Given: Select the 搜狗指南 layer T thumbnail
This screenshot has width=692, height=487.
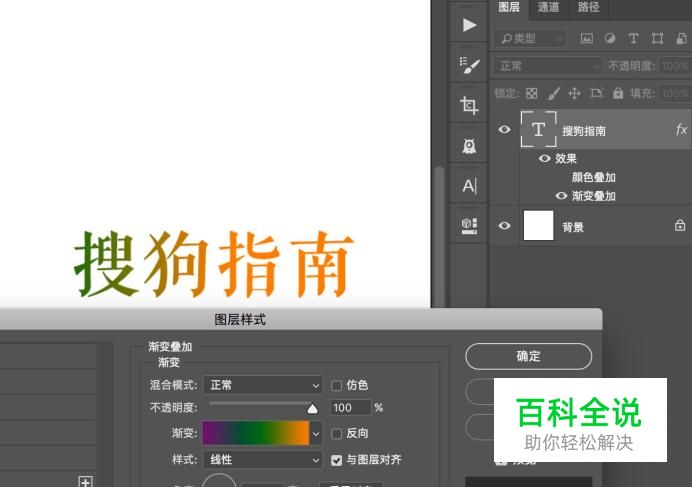Looking at the screenshot, I should point(538,129).
